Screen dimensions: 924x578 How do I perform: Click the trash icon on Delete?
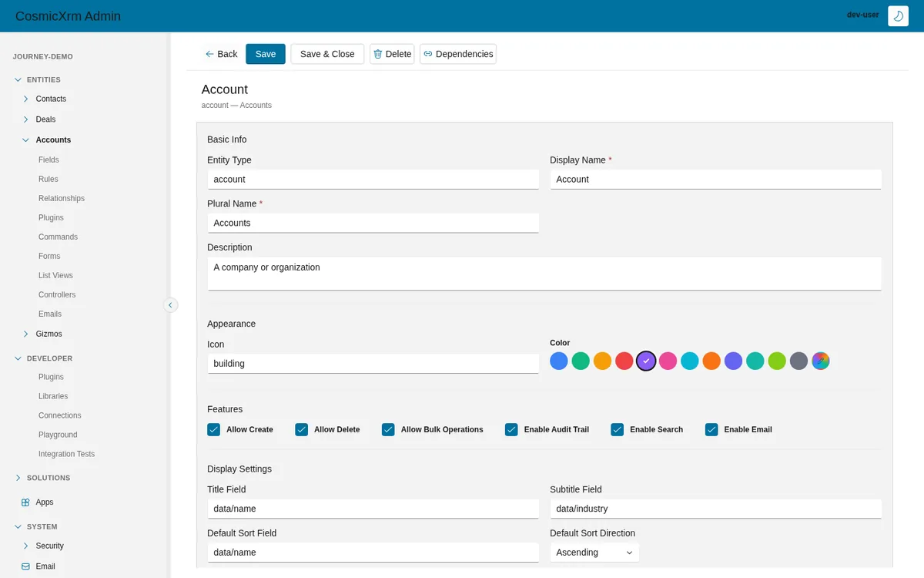point(378,54)
